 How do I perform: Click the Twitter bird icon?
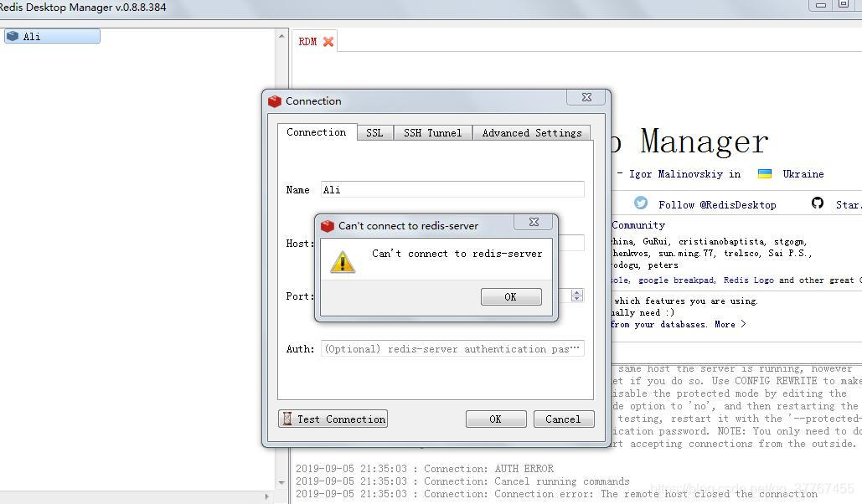click(641, 203)
